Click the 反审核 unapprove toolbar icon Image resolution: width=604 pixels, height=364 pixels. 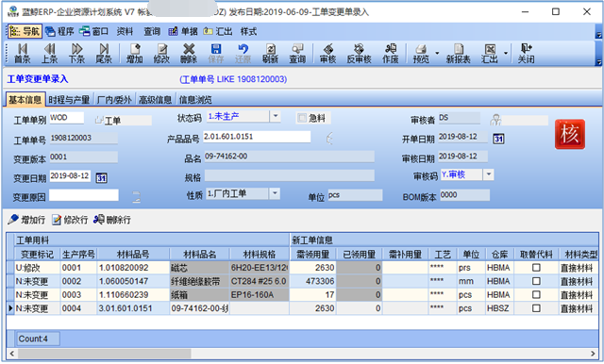(359, 53)
